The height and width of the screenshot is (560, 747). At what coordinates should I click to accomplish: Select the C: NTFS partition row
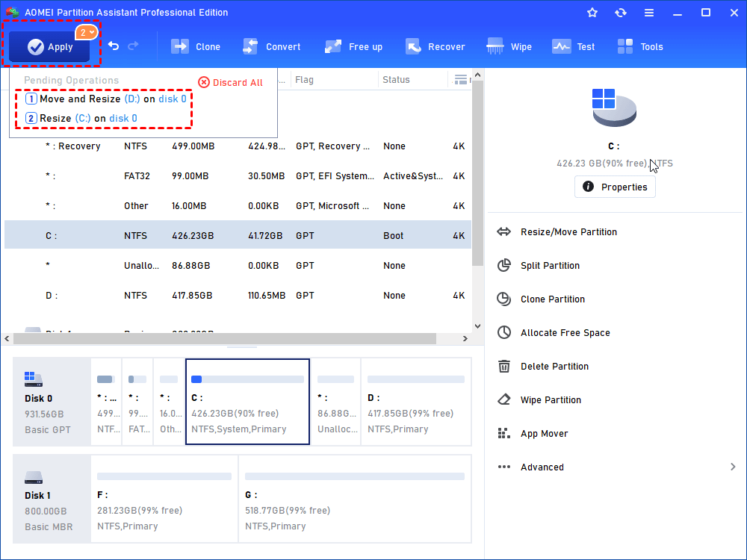tap(238, 236)
